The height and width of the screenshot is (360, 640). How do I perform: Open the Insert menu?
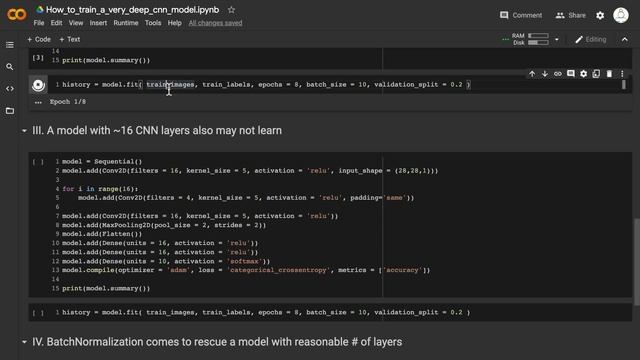pos(98,23)
